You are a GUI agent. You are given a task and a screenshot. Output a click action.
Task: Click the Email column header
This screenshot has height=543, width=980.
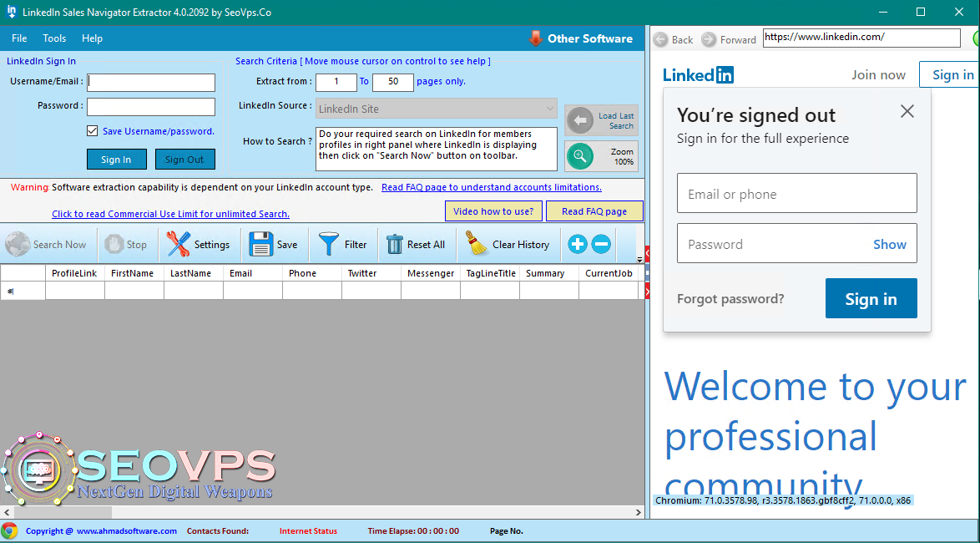[253, 273]
